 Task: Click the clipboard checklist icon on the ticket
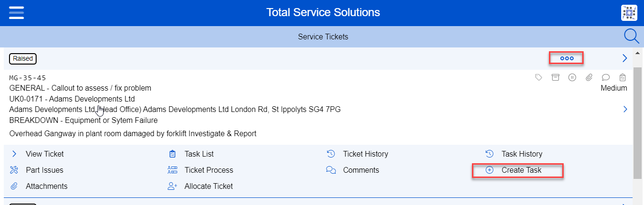click(623, 77)
